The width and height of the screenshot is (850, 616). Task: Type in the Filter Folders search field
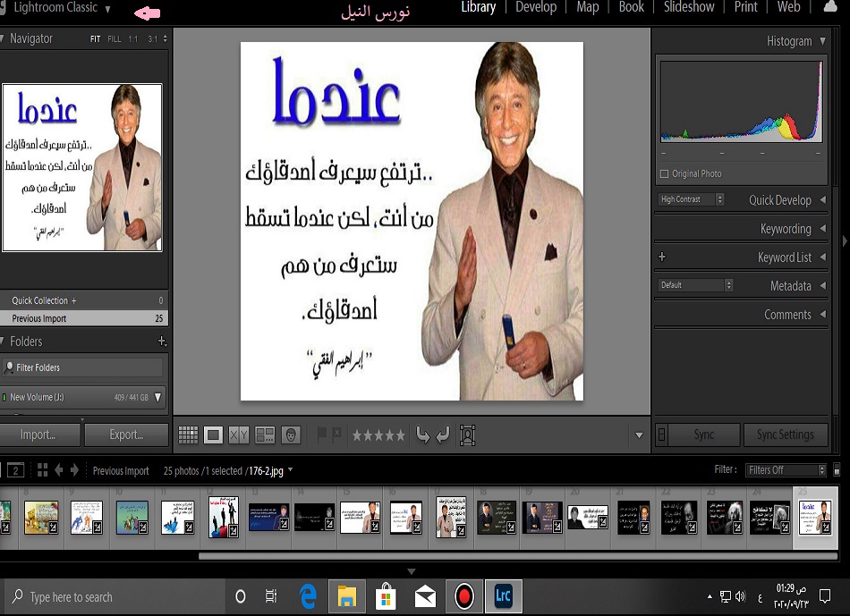[84, 367]
